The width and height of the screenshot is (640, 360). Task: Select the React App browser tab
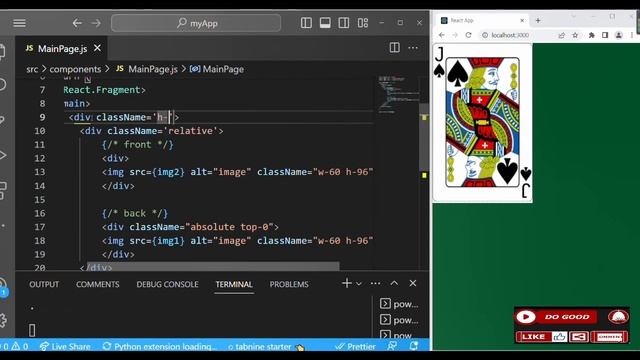tap(482, 20)
